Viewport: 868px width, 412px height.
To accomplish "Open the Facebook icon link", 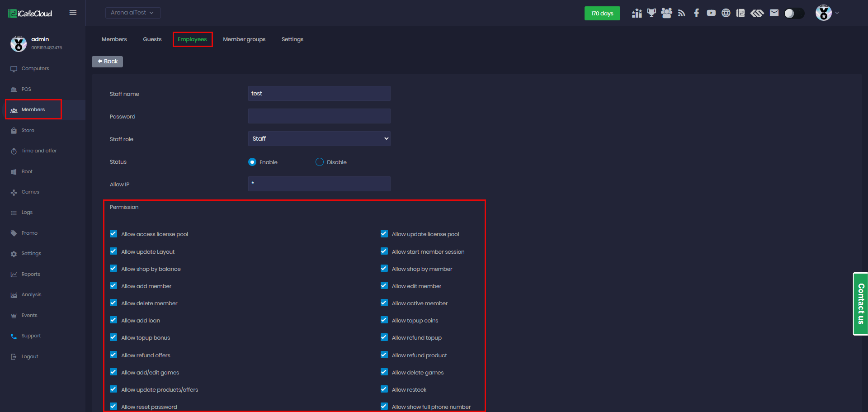I will coord(696,13).
